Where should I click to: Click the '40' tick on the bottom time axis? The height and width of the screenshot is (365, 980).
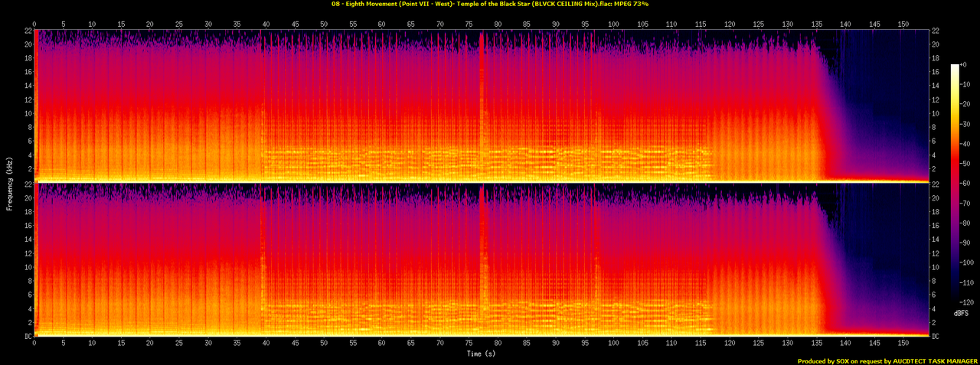(266, 343)
